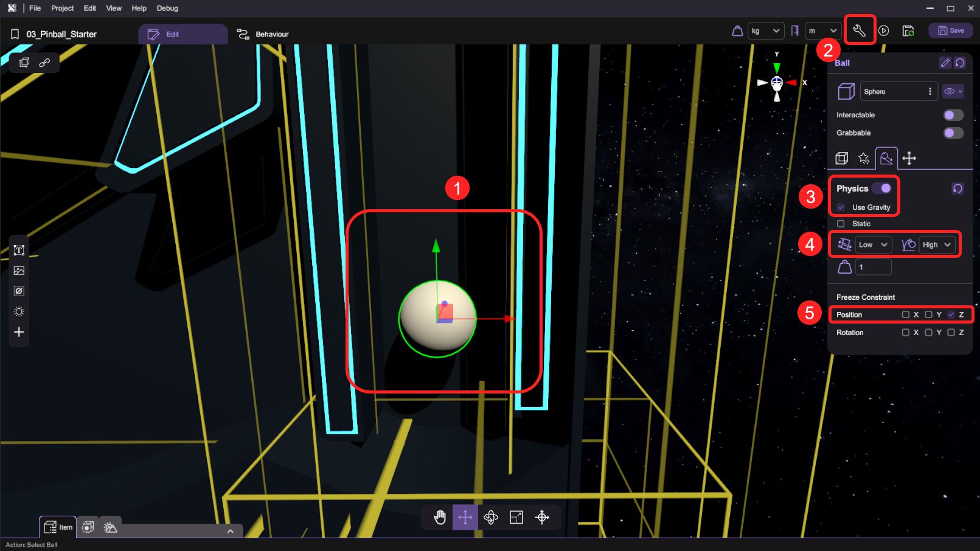This screenshot has height=551, width=980.
Task: Toggle the Physics switch off
Action: (881, 189)
